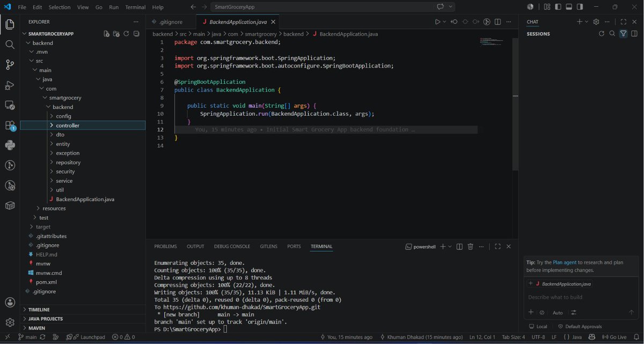Maximize the terminal panel size
Screen dimensions: 644x344
click(x=497, y=246)
